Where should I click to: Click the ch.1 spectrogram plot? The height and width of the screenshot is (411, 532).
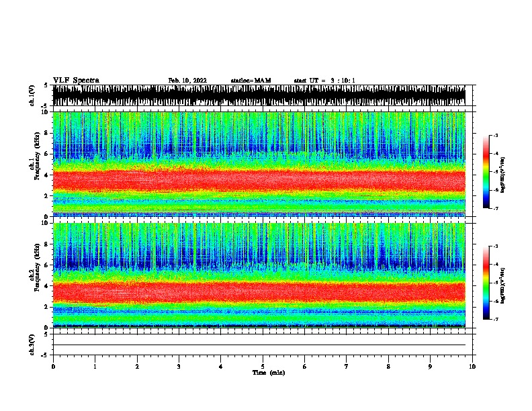click(x=259, y=164)
